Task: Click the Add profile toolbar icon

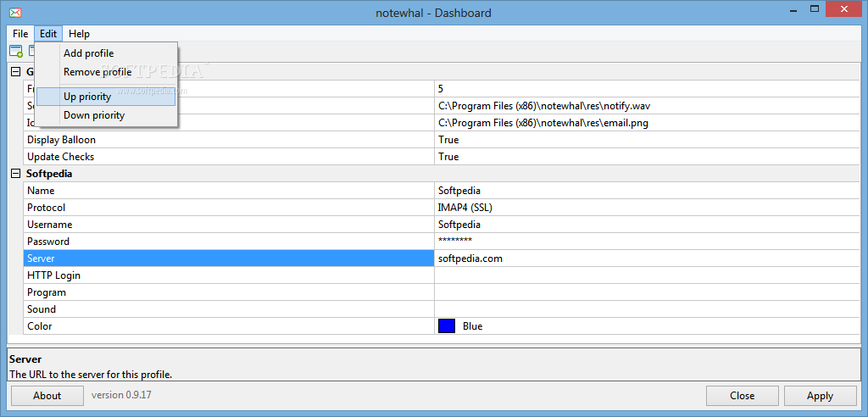Action: pyautogui.click(x=15, y=51)
